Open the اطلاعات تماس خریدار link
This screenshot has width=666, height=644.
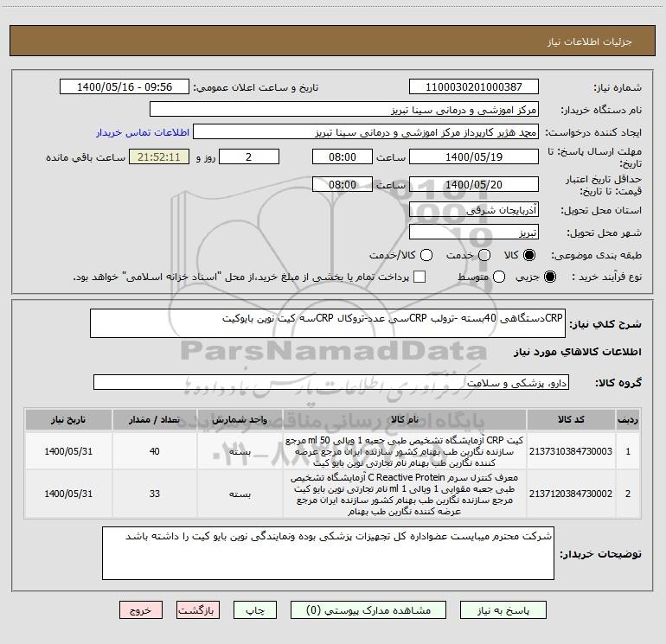click(143, 132)
